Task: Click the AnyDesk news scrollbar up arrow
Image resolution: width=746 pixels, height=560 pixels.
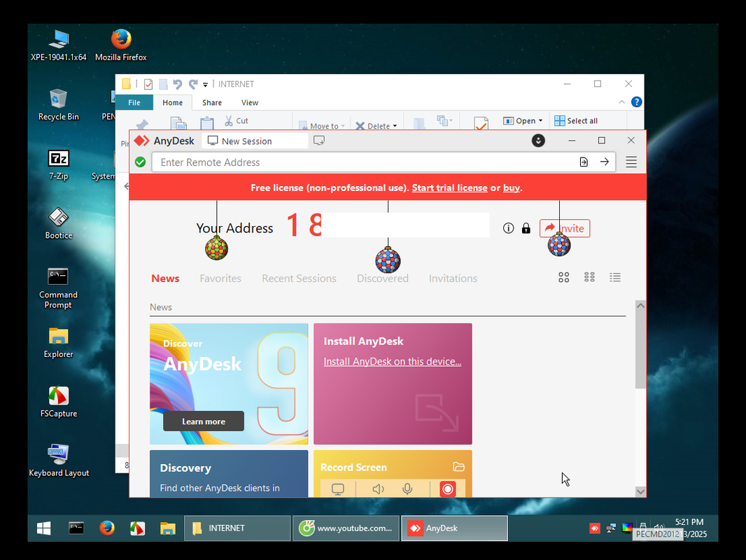Action: (640, 305)
